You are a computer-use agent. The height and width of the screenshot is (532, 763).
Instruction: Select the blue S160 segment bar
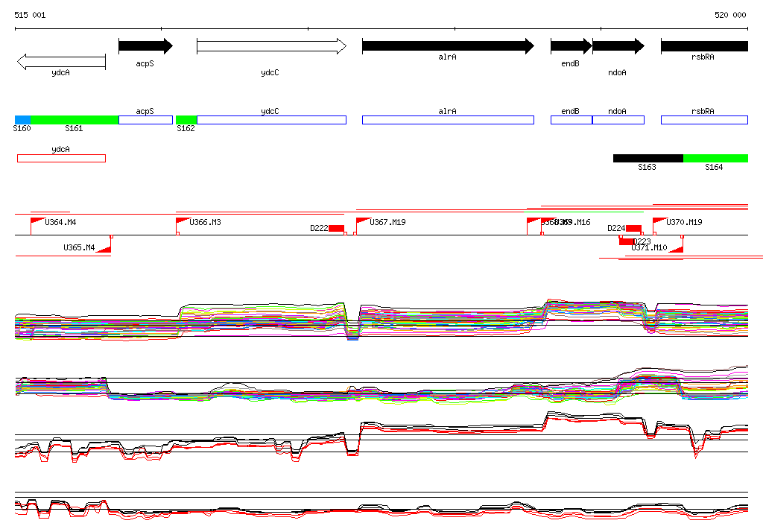pyautogui.click(x=23, y=120)
